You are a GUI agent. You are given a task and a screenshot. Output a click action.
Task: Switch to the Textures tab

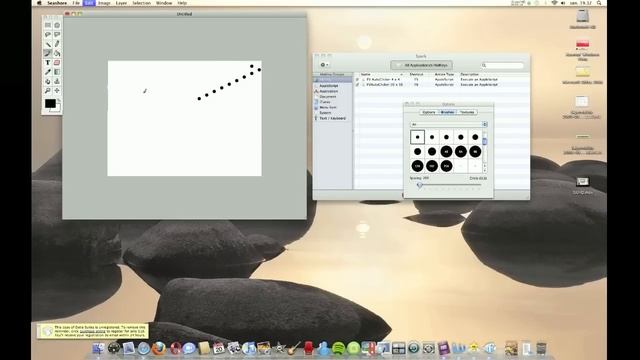tap(467, 112)
